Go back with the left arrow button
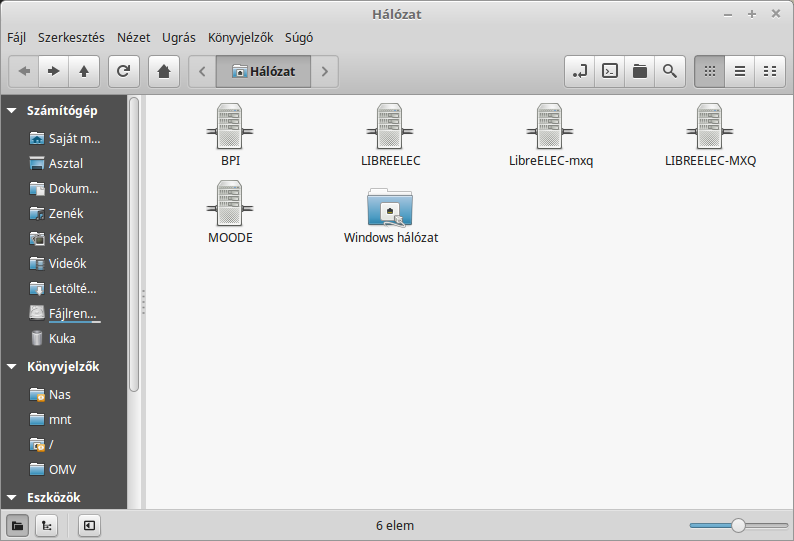The width and height of the screenshot is (794, 541). pyautogui.click(x=24, y=71)
